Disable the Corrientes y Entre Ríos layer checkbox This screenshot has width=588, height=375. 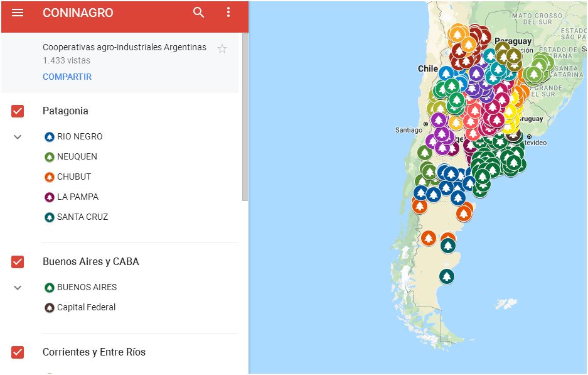click(18, 352)
